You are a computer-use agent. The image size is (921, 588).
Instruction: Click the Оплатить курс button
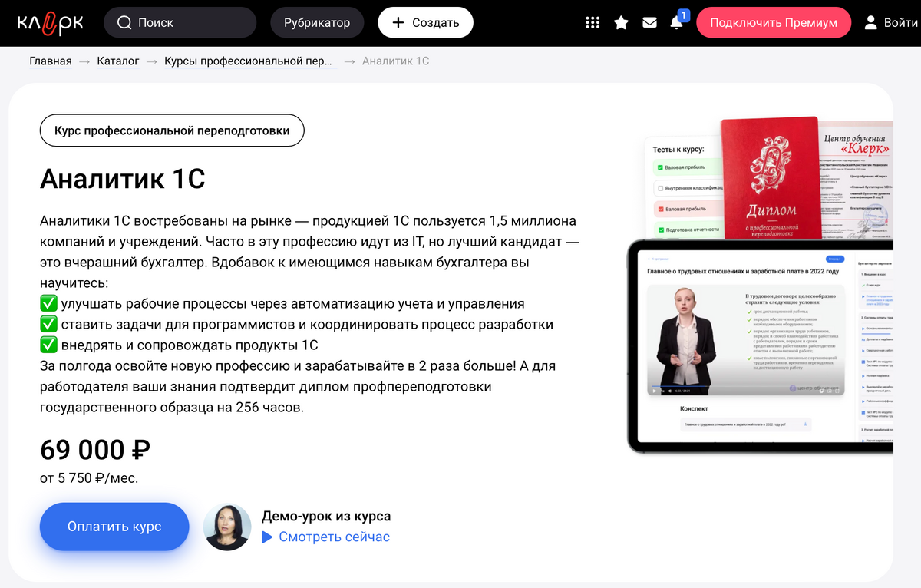coord(114,527)
